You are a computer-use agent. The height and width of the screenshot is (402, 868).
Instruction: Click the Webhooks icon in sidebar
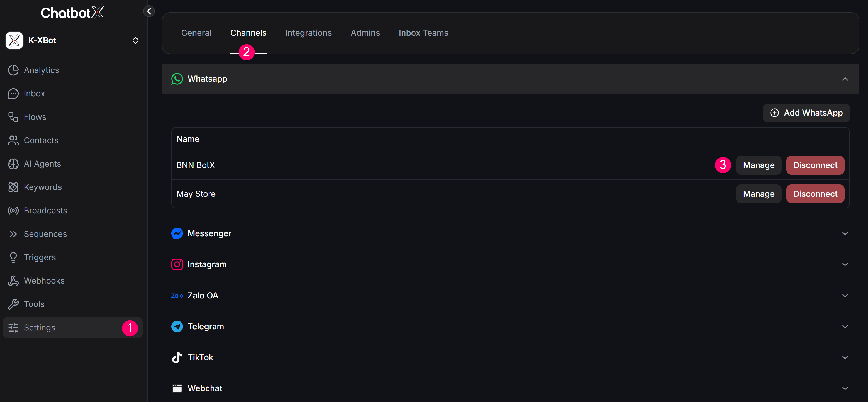[13, 281]
